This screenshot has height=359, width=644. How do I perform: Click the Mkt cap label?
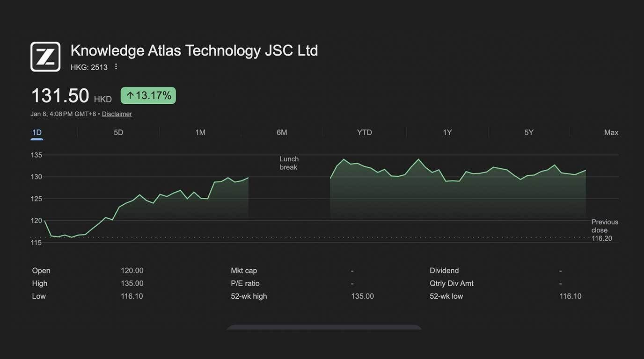[244, 271]
